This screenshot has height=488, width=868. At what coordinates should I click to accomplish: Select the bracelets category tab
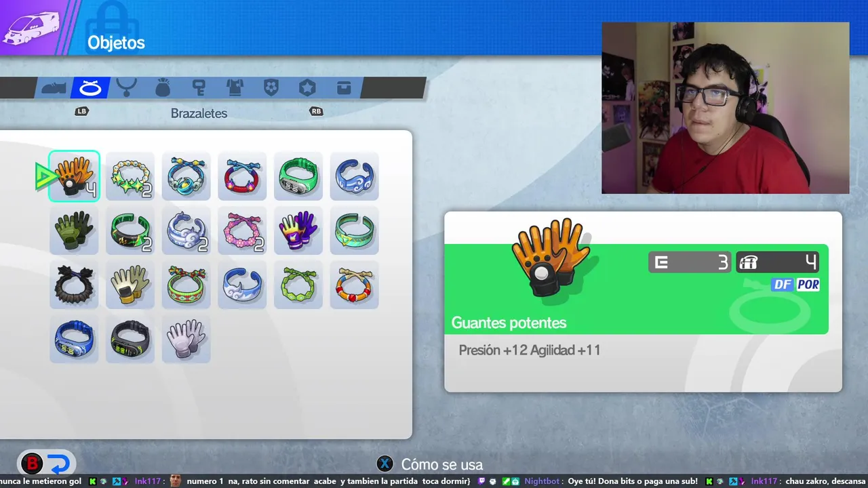tap(90, 87)
